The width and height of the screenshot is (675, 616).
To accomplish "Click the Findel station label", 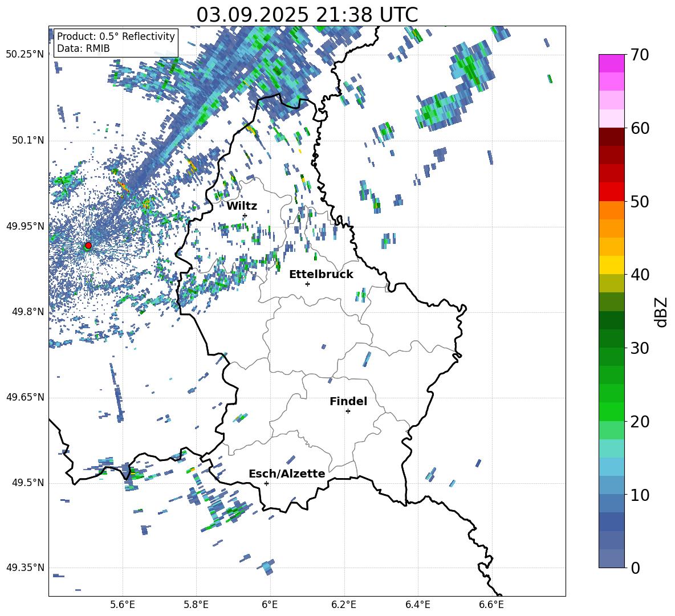I will (348, 401).
